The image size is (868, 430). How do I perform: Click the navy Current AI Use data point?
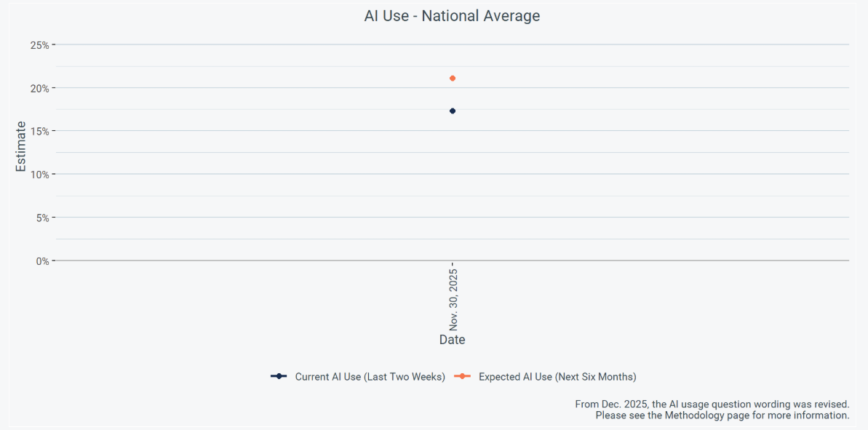point(453,111)
